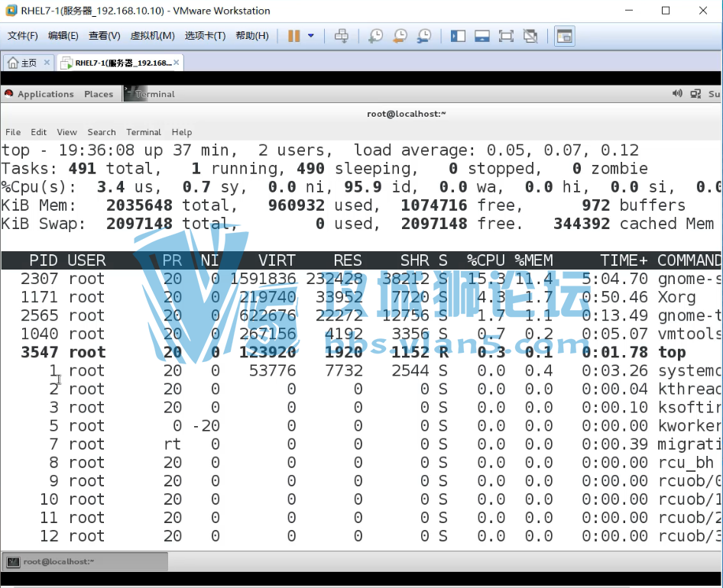Image resolution: width=723 pixels, height=588 pixels.
Task: Click the %MEM column header
Action: 533,260
